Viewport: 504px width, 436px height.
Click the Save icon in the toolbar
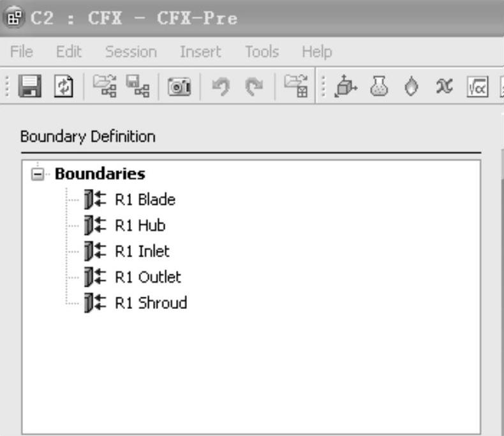tap(30, 86)
